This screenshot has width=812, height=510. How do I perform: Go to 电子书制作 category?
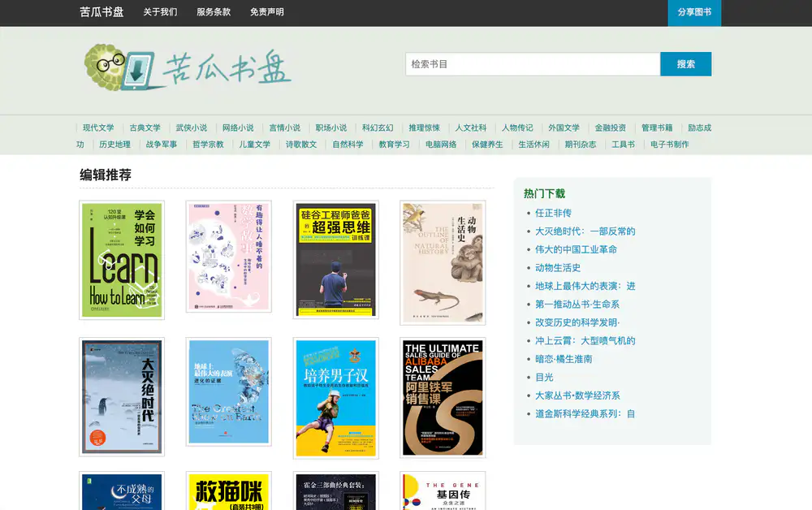(670, 145)
